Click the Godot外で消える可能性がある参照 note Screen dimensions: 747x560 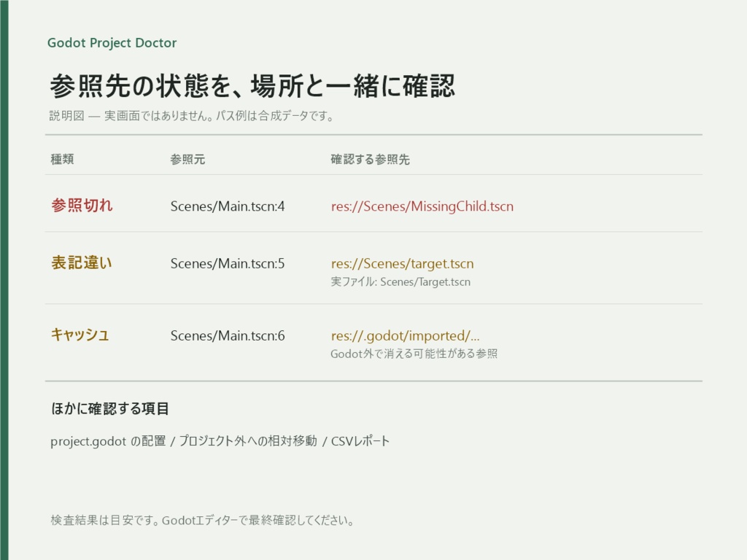point(414,354)
